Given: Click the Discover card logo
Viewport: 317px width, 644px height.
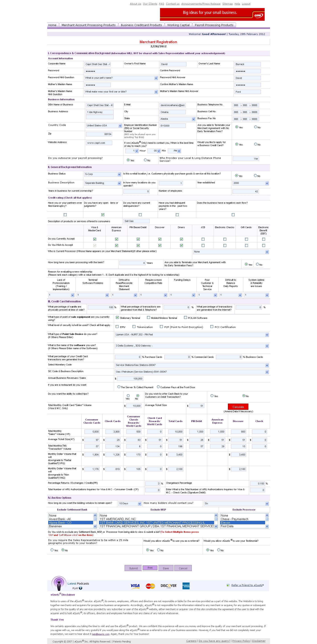Looking at the screenshot, I should pyautogui.click(x=168, y=586).
